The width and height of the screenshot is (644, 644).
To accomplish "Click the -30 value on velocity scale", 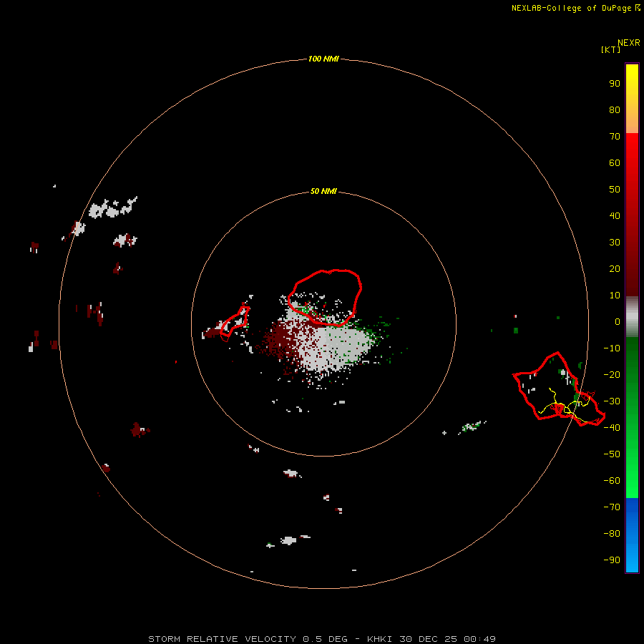I will tap(612, 401).
